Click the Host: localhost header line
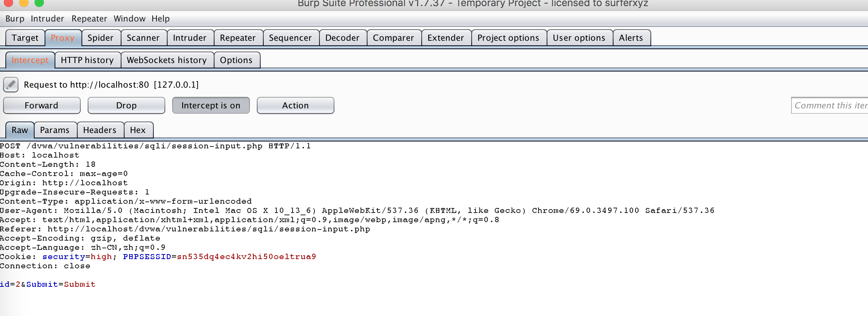Screen dimensions: 868x316 point(40,155)
